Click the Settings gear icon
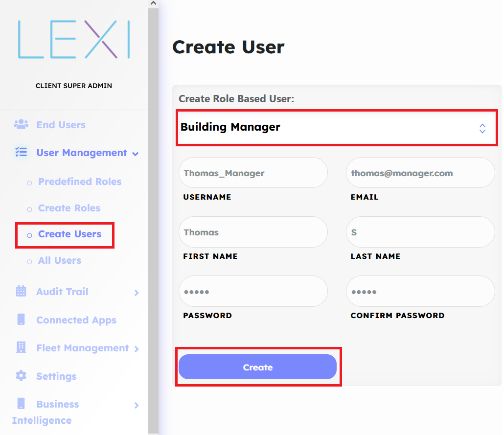This screenshot has height=435, width=504. (21, 375)
